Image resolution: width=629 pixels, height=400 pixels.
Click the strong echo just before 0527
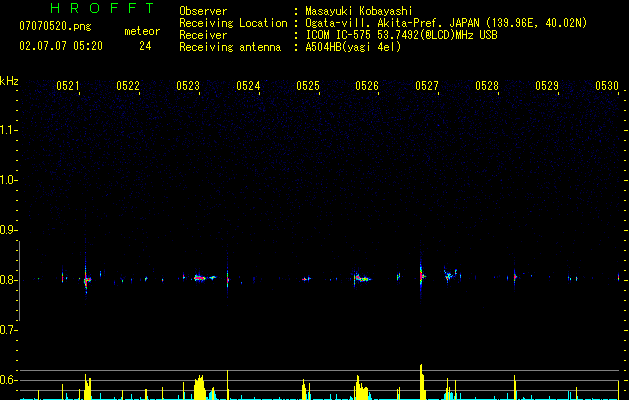[x=421, y=275]
